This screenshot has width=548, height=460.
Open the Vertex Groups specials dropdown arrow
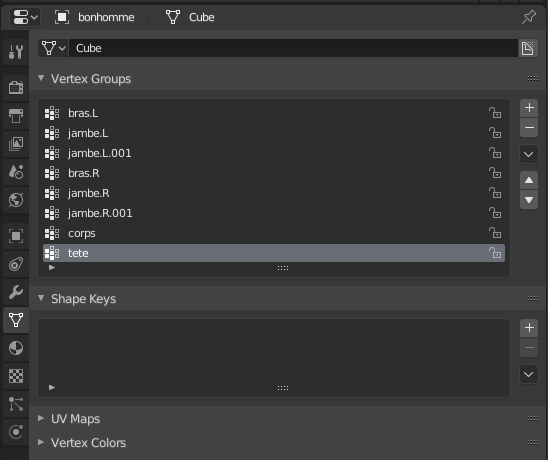(529, 154)
